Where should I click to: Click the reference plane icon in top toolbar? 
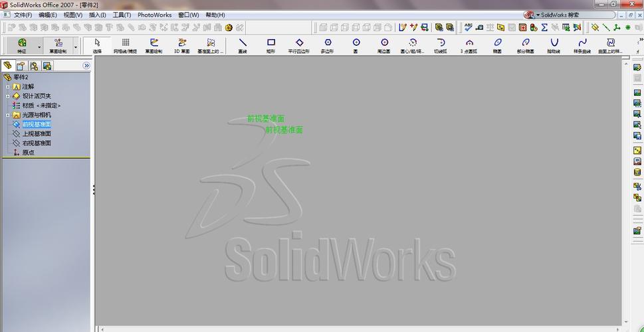(595, 27)
